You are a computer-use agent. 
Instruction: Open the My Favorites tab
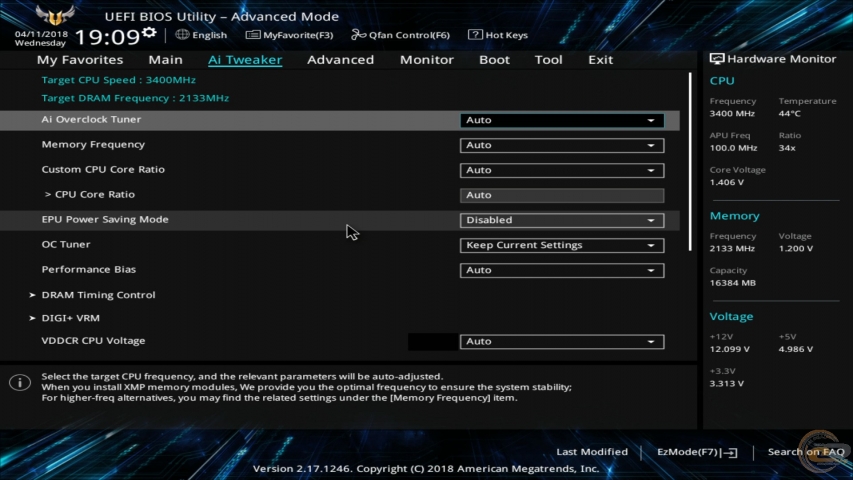[80, 60]
